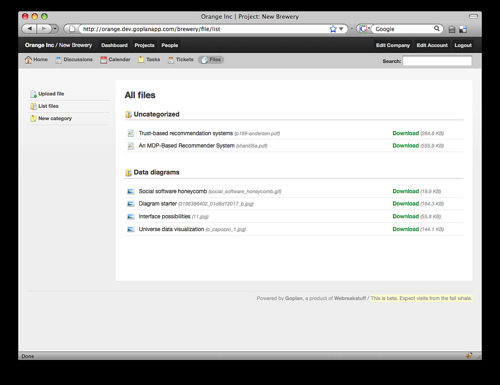Open the Google search engine selector
This screenshot has width=500, height=385.
point(364,29)
